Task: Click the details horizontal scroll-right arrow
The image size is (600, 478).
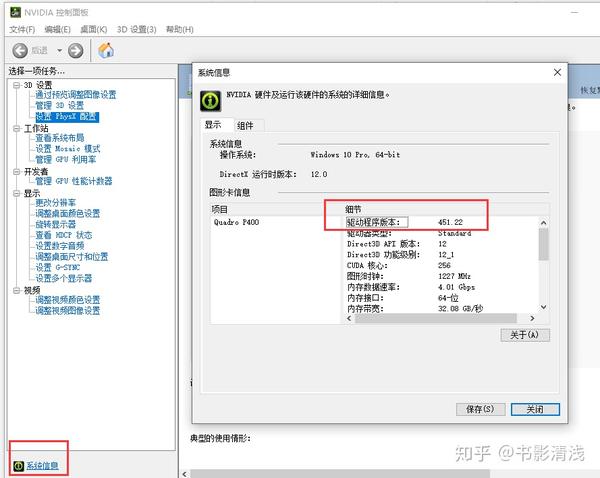Action: (532, 318)
